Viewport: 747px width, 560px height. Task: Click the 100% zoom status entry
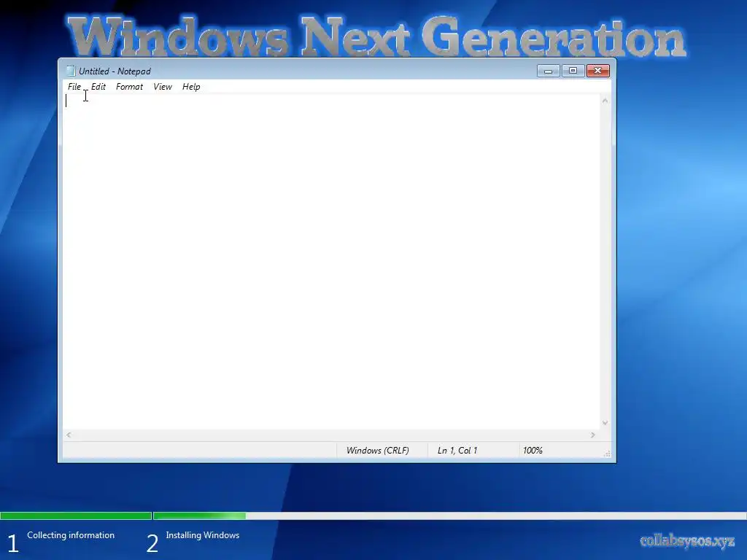click(x=533, y=451)
